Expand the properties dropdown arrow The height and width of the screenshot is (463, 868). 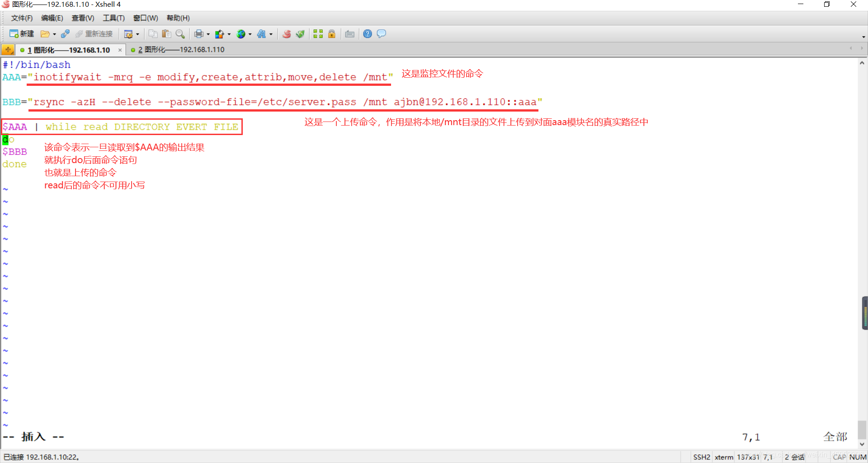coord(137,34)
